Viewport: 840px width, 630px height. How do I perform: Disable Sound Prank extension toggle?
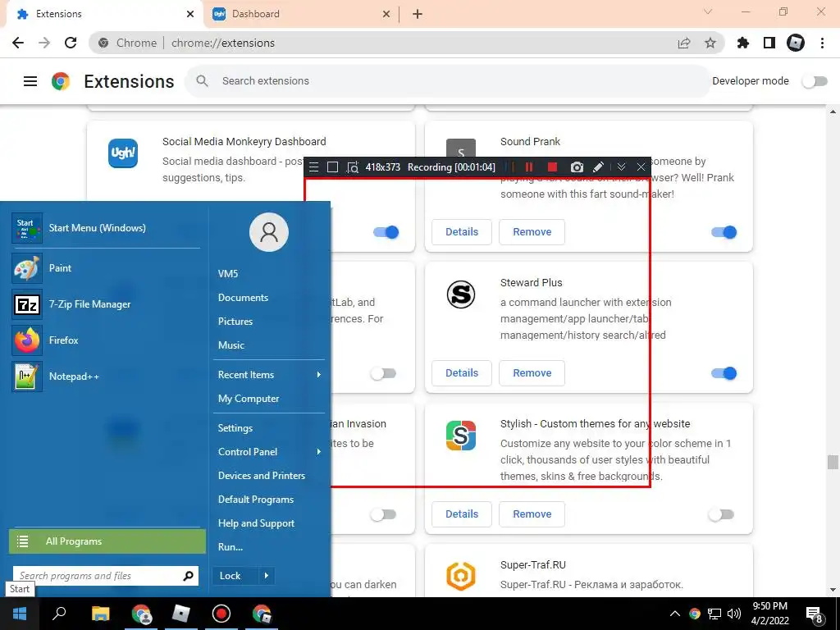point(724,232)
